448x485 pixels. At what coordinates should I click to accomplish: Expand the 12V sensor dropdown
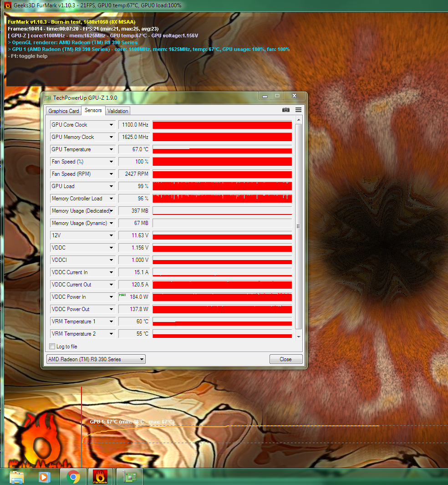pyautogui.click(x=111, y=235)
